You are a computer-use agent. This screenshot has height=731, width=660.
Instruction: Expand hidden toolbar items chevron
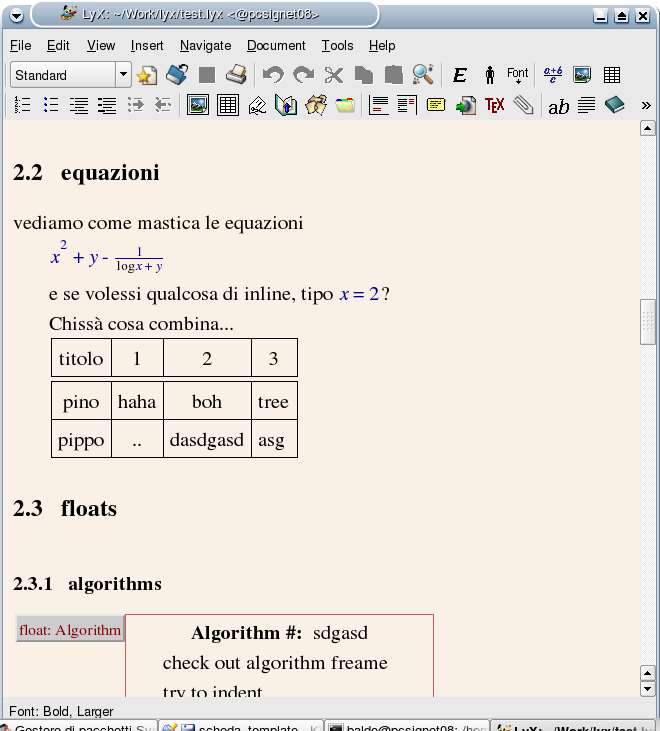[646, 105]
